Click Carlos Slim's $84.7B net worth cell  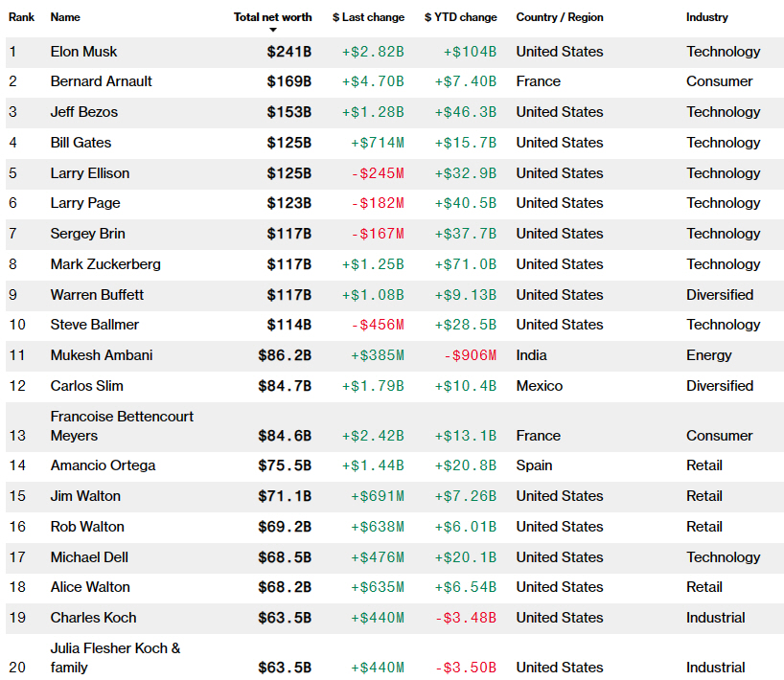[x=285, y=386]
